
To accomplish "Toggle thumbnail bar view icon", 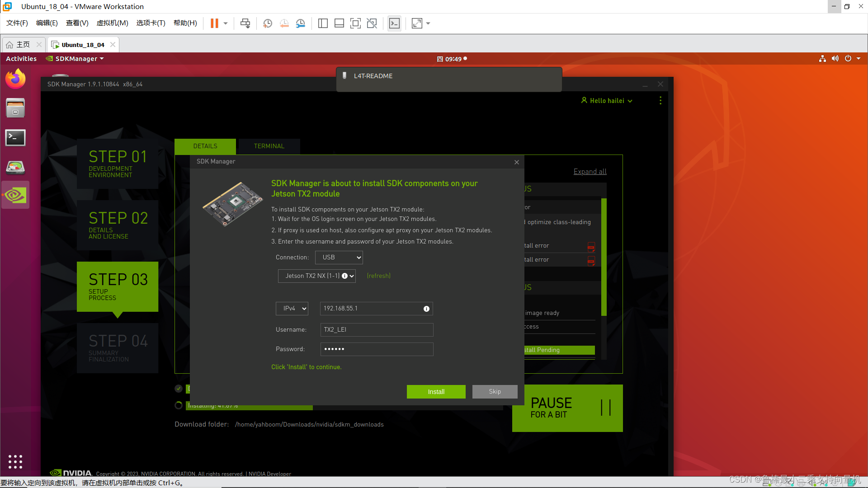I will (x=339, y=23).
